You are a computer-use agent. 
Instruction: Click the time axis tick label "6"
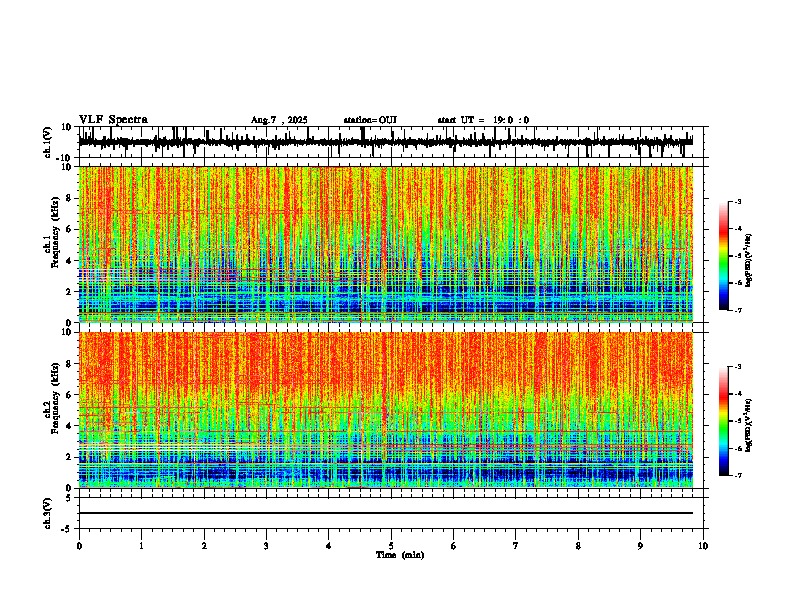pyautogui.click(x=454, y=546)
